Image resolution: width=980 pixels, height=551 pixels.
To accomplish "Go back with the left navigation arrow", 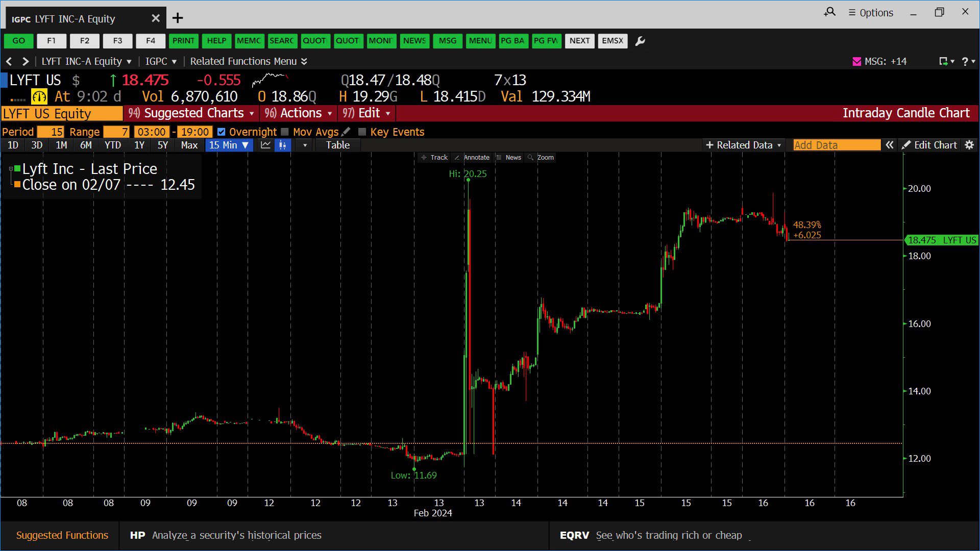I will (x=9, y=61).
